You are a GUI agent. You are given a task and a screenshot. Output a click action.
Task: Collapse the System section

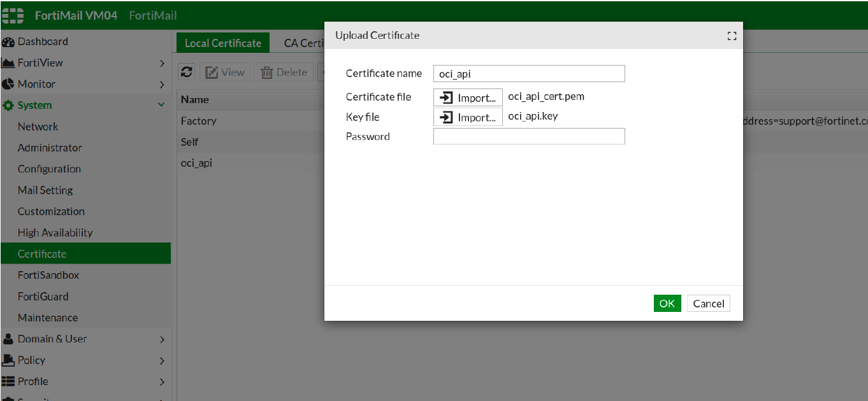tap(161, 105)
